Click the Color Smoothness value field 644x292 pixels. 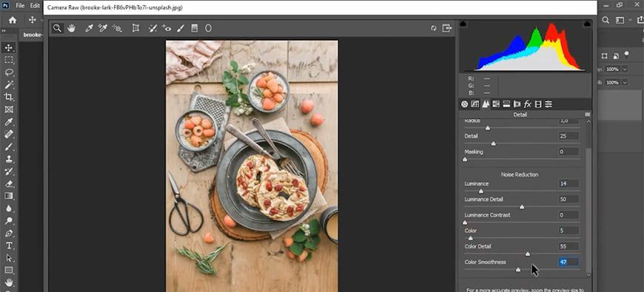[568, 262]
